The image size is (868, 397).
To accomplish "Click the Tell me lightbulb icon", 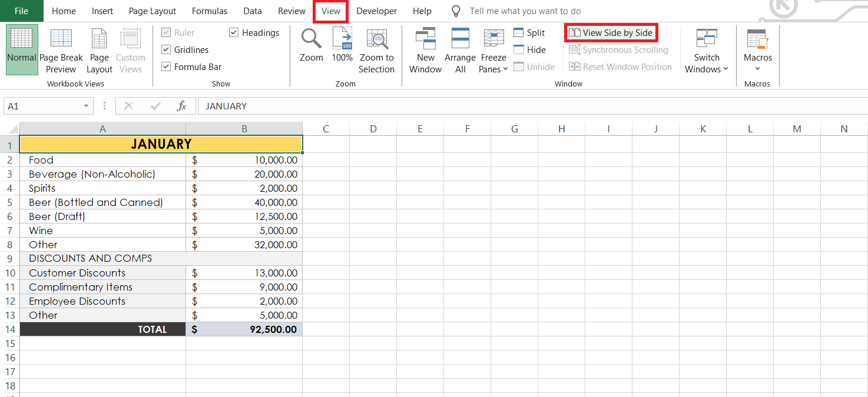I will 455,11.
